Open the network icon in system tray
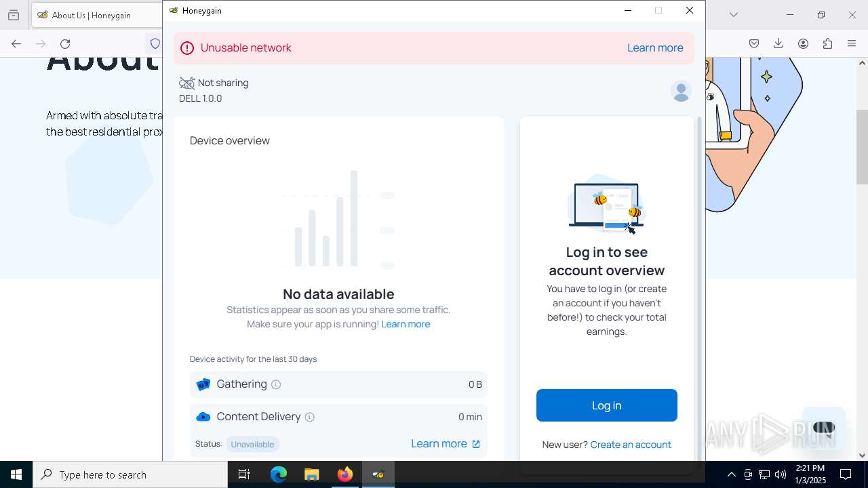Image resolution: width=868 pixels, height=488 pixels. pyautogui.click(x=764, y=474)
